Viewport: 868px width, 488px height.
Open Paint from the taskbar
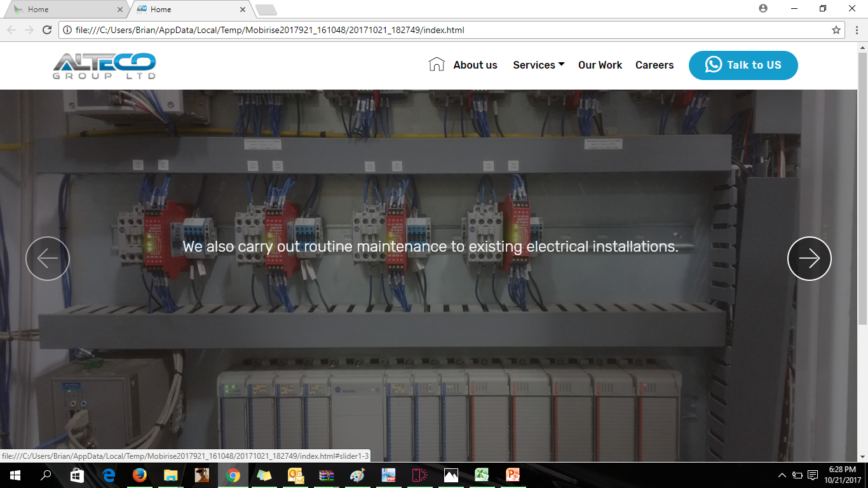tap(357, 475)
